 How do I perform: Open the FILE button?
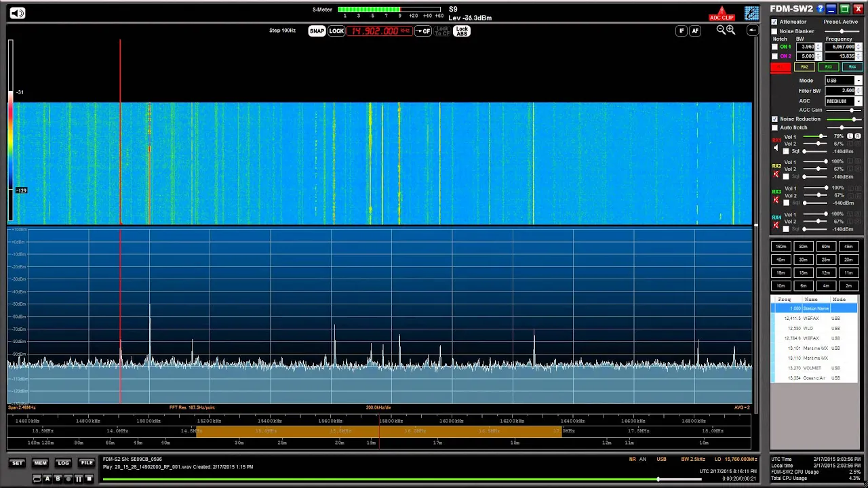[87, 463]
